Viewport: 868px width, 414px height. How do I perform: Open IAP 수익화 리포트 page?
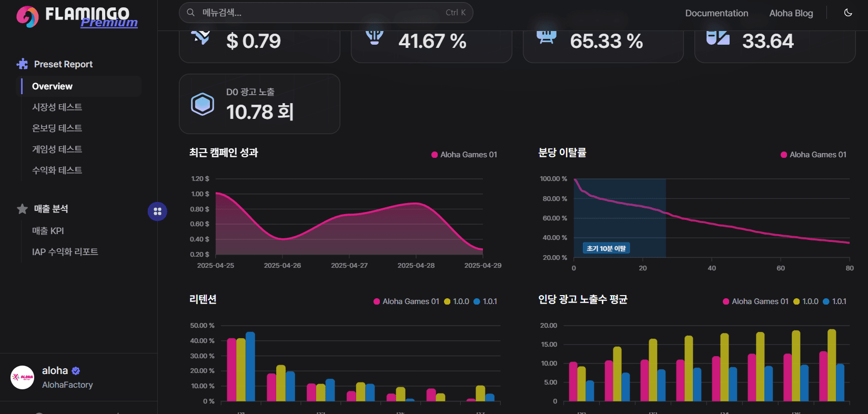point(65,252)
